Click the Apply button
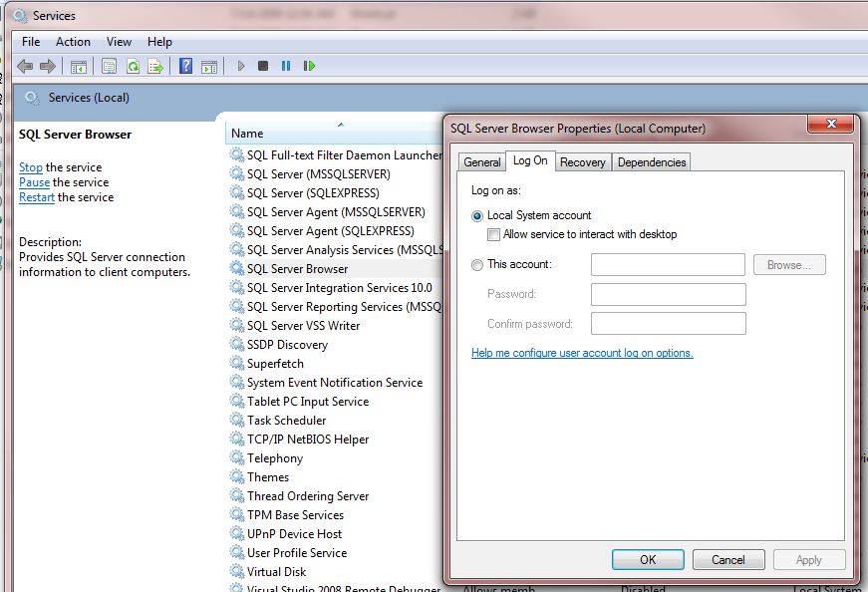 [x=809, y=560]
